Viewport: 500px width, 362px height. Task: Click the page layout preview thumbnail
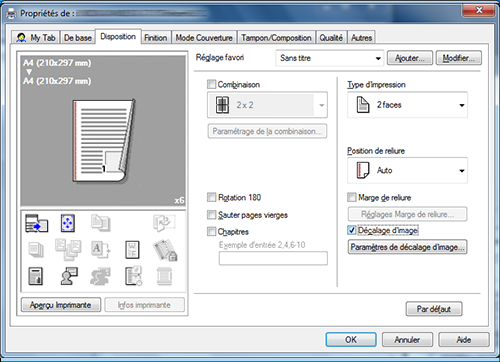point(104,141)
